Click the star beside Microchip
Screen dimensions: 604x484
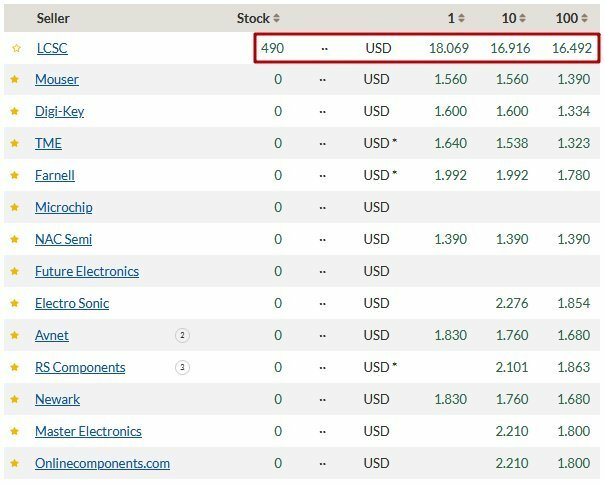(15, 208)
